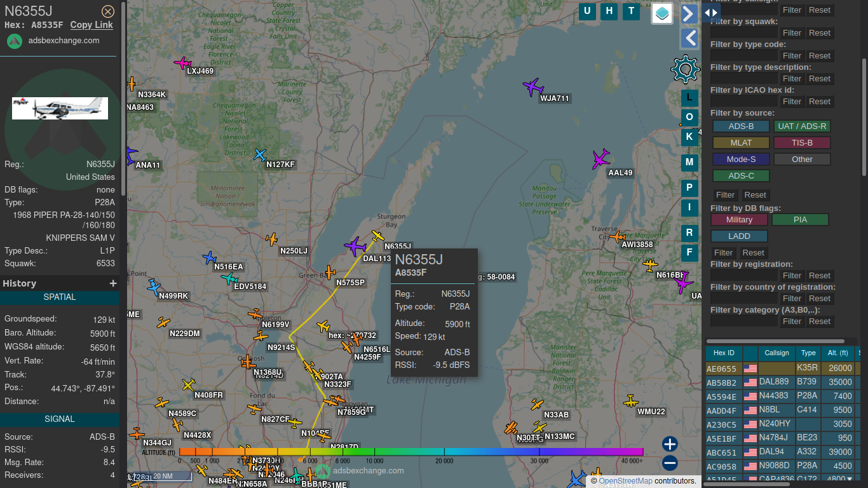868x488 pixels.
Task: Click the LADD DB flag filter
Action: click(x=739, y=236)
